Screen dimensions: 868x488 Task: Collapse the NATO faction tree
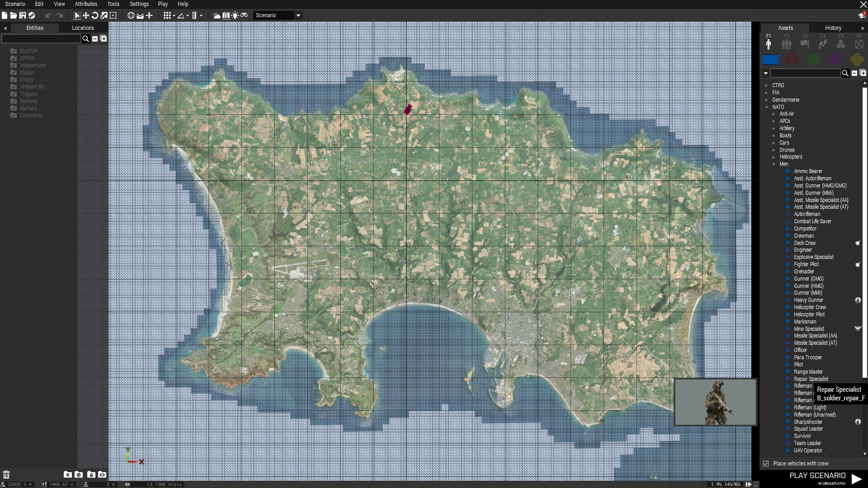[767, 107]
